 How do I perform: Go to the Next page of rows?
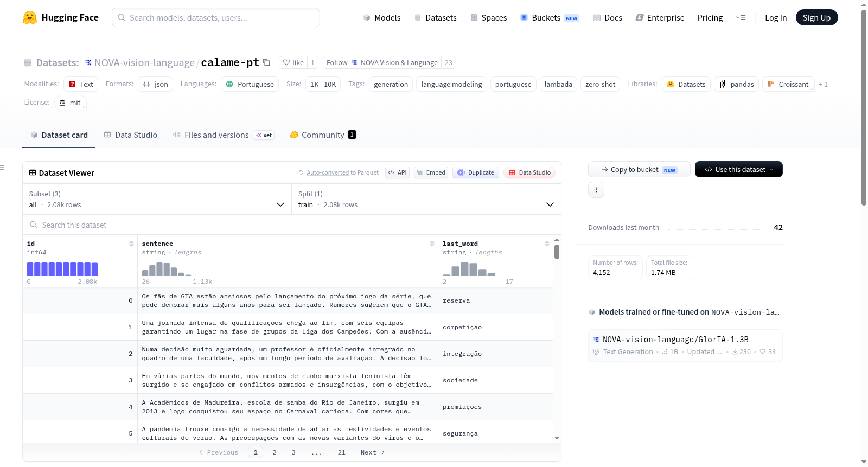pos(373,452)
